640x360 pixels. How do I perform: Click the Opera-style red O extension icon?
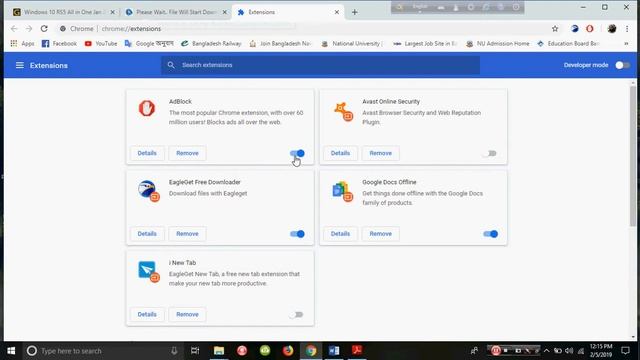(589, 29)
